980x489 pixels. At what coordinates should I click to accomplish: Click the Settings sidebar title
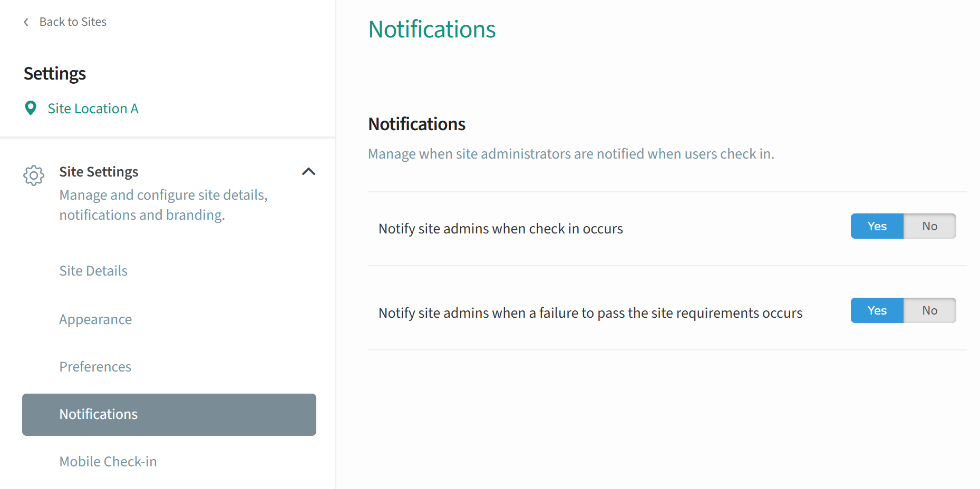pos(55,74)
